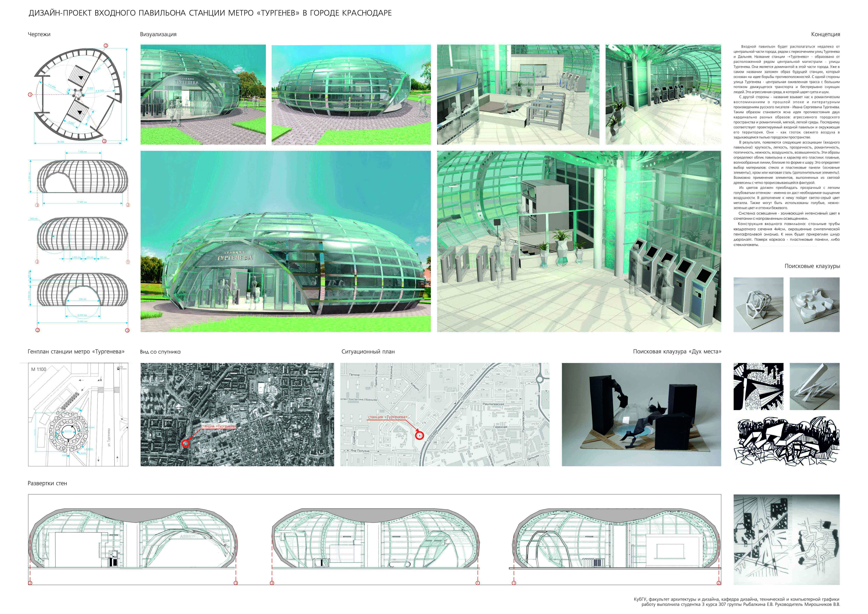Select the large exterior pavilion rendering

(x=285, y=241)
